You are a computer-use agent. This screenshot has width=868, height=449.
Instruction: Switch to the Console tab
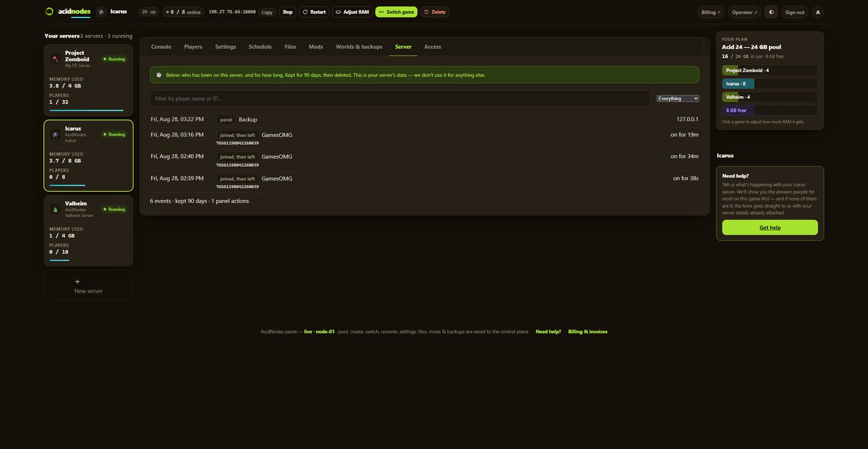[x=161, y=47]
